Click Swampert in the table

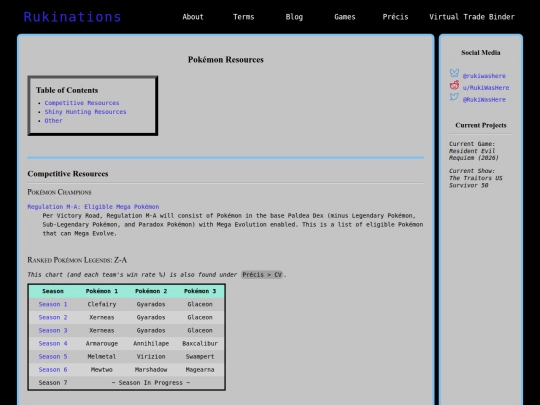200,357
